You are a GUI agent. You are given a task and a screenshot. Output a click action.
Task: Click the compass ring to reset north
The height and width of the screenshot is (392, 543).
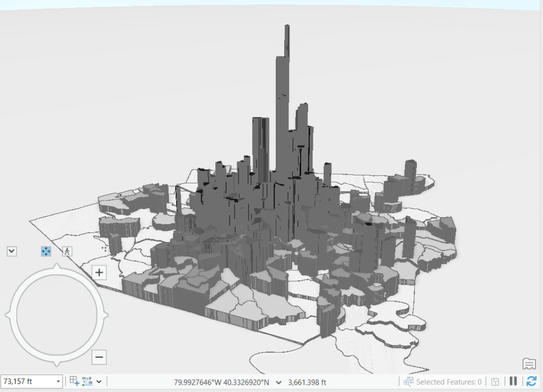pos(57,274)
